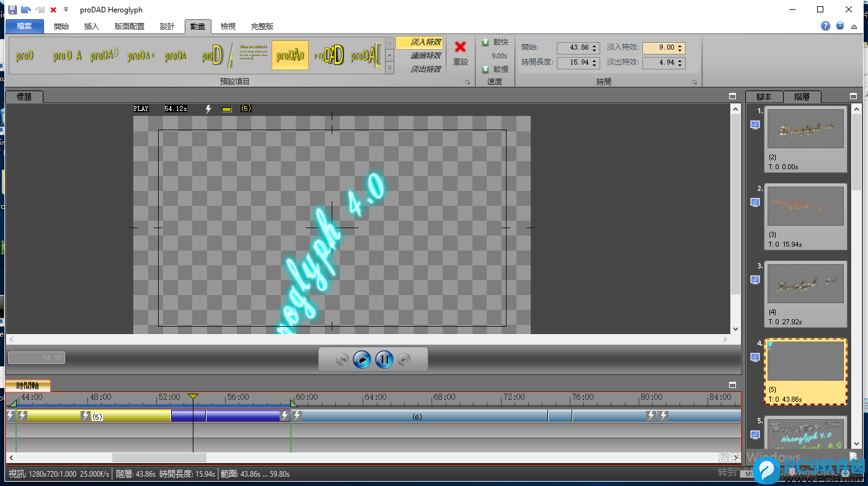The image size is (868, 486).
Task: Select layer thumbnail labeled (4) T: 0 27.92s
Action: coord(806,294)
